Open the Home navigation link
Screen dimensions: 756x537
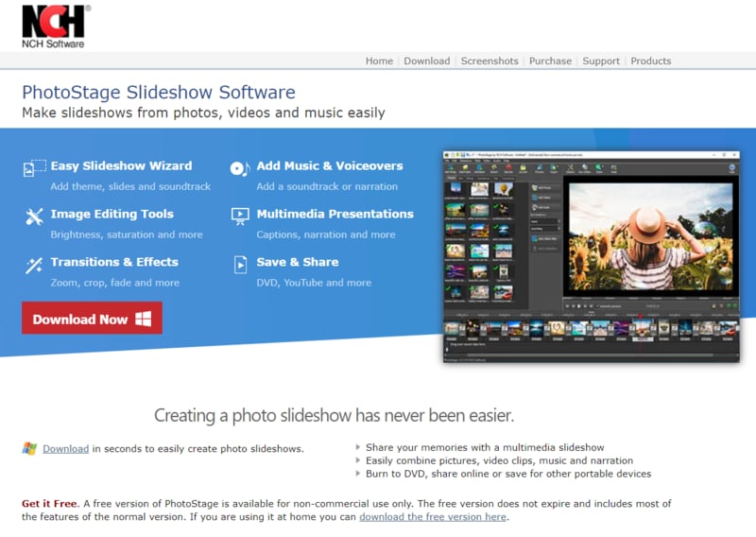[x=379, y=61]
